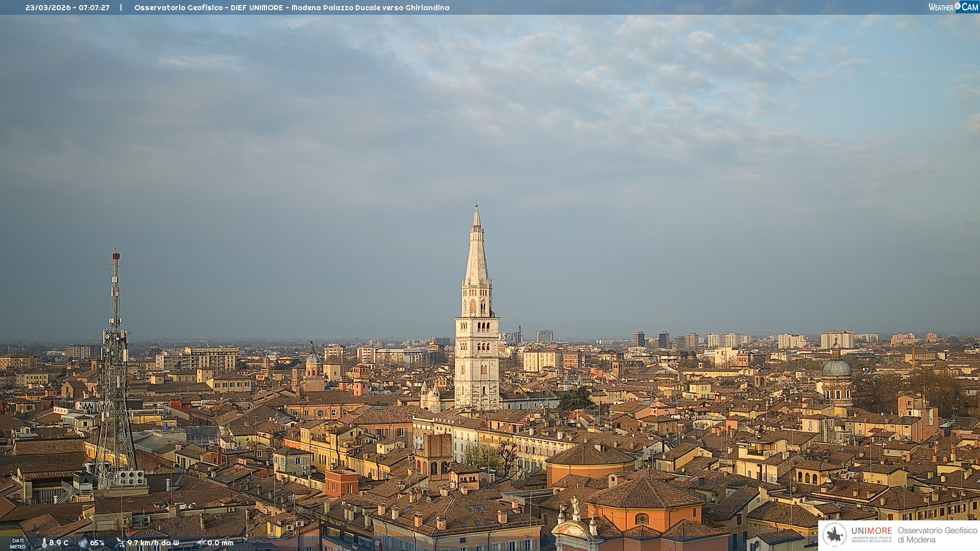Click the thermometer temperature icon
The image size is (980, 551).
pyautogui.click(x=44, y=543)
